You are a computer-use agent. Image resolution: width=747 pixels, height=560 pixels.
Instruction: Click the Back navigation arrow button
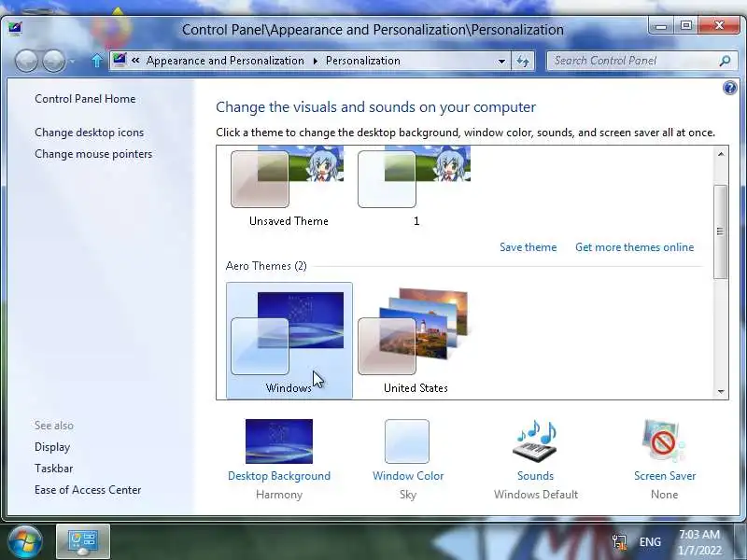(26, 61)
